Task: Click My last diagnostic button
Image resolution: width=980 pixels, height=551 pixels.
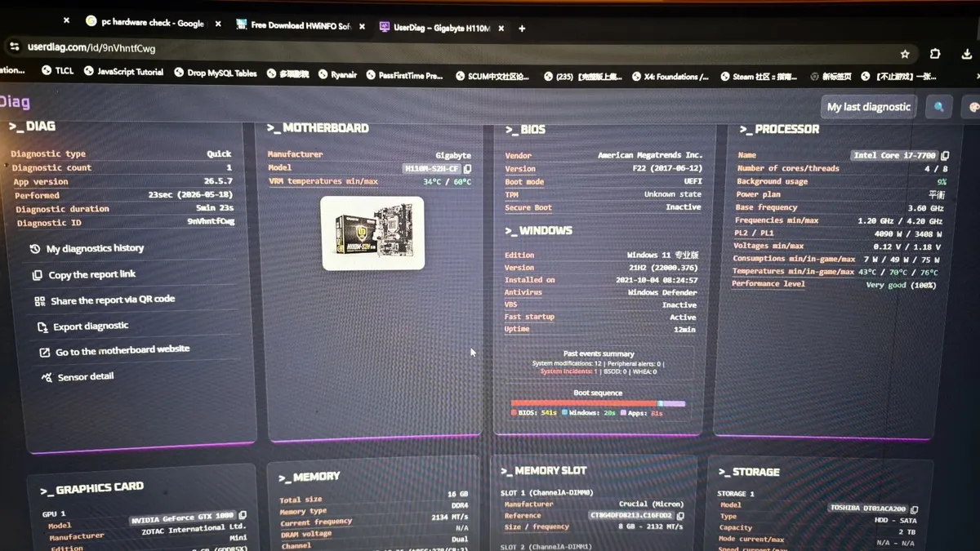Action: pyautogui.click(x=868, y=107)
